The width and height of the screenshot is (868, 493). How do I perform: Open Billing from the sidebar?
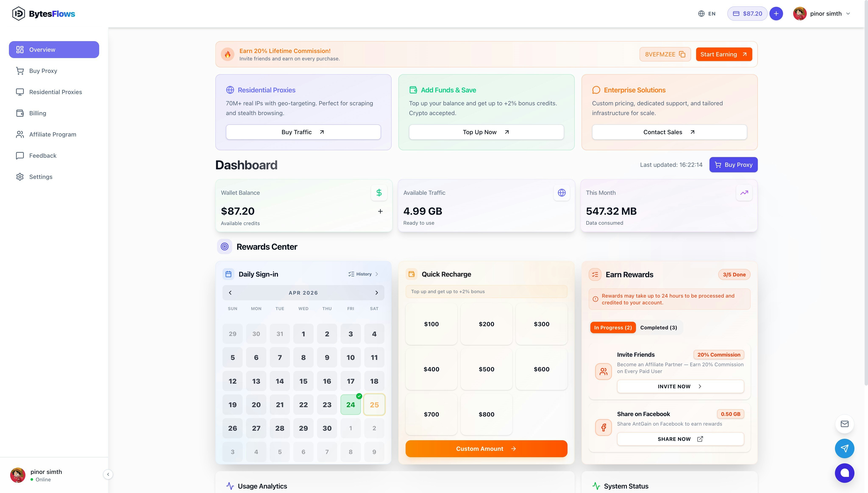(38, 113)
